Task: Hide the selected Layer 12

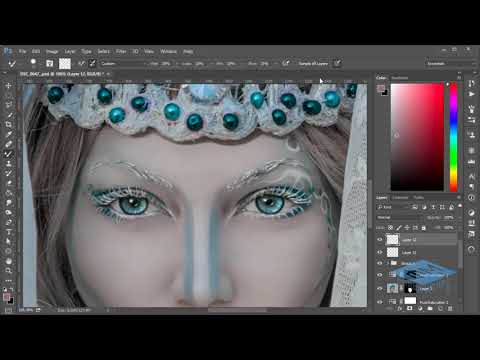Action: (380, 239)
